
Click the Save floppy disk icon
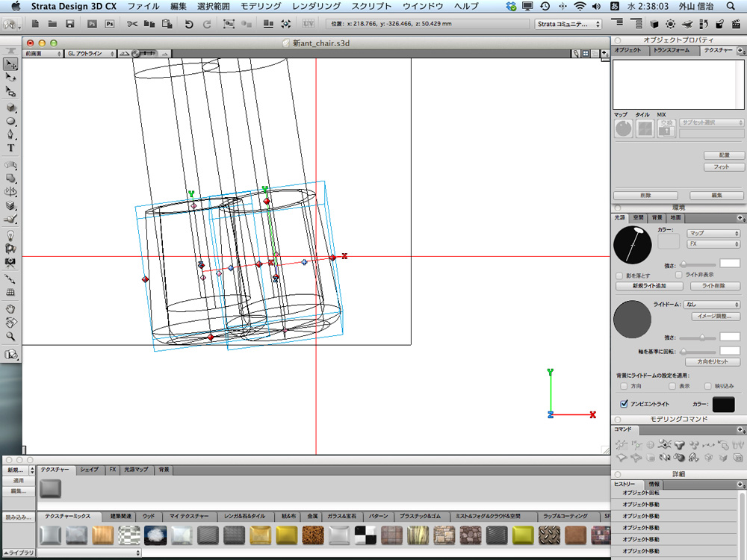69,24
